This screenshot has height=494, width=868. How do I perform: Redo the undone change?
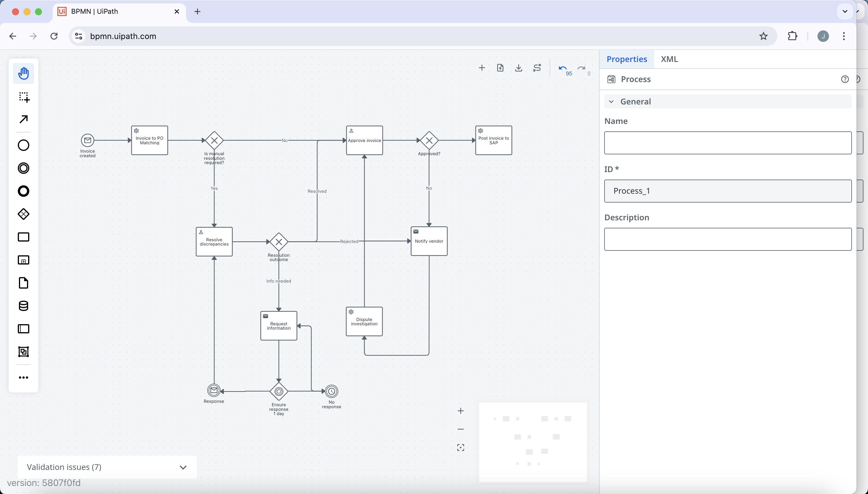pos(581,68)
